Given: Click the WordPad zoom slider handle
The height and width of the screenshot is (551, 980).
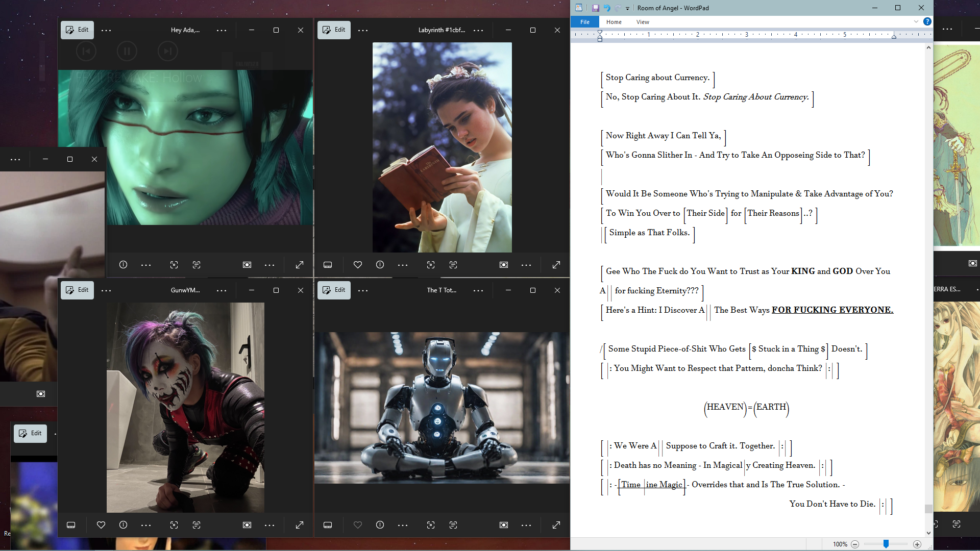Looking at the screenshot, I should pos(886,544).
